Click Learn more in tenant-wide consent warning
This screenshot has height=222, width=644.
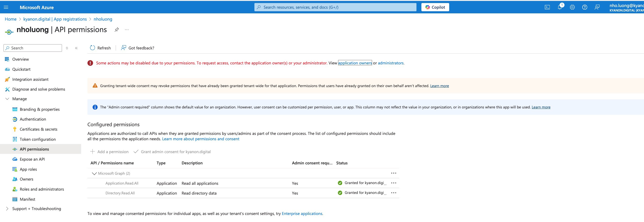439,86
